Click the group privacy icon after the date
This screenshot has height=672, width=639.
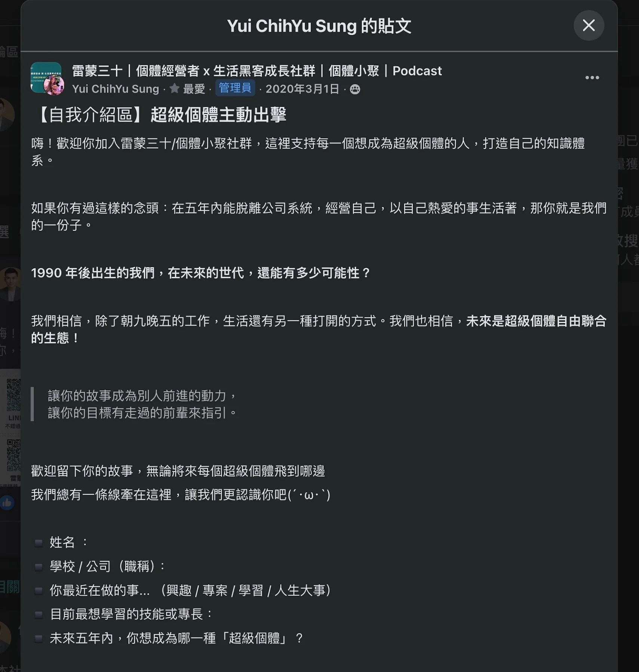coord(355,89)
